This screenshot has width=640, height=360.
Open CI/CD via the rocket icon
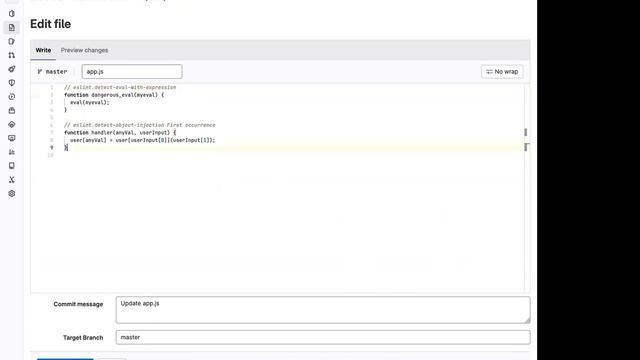(11, 69)
